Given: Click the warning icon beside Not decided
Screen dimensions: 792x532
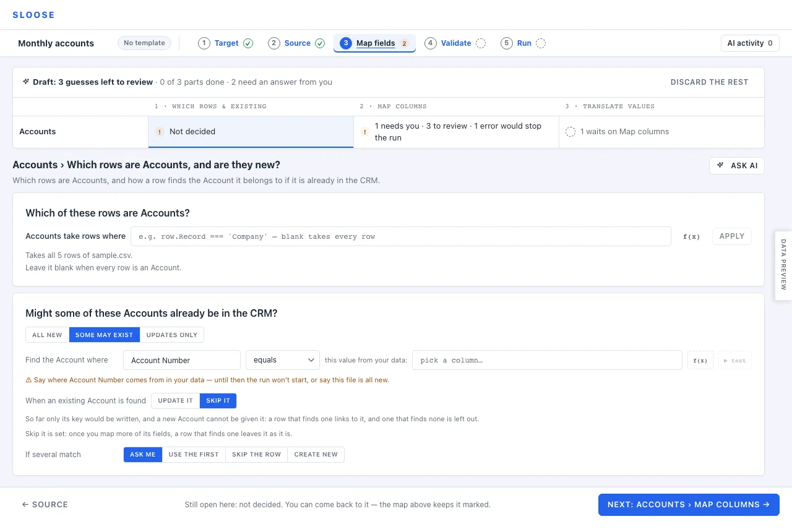Looking at the screenshot, I should coord(160,132).
